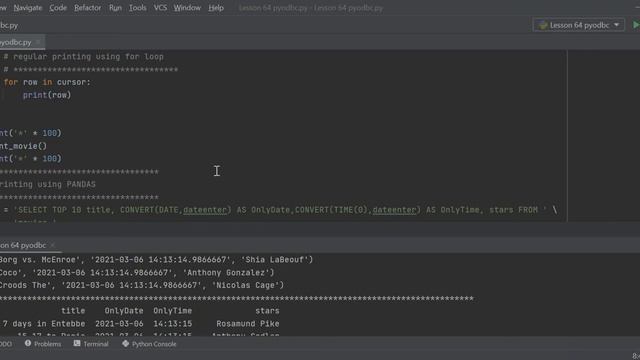The width and height of the screenshot is (640, 360).
Task: Click the Problems warning icon
Action: click(x=28, y=344)
